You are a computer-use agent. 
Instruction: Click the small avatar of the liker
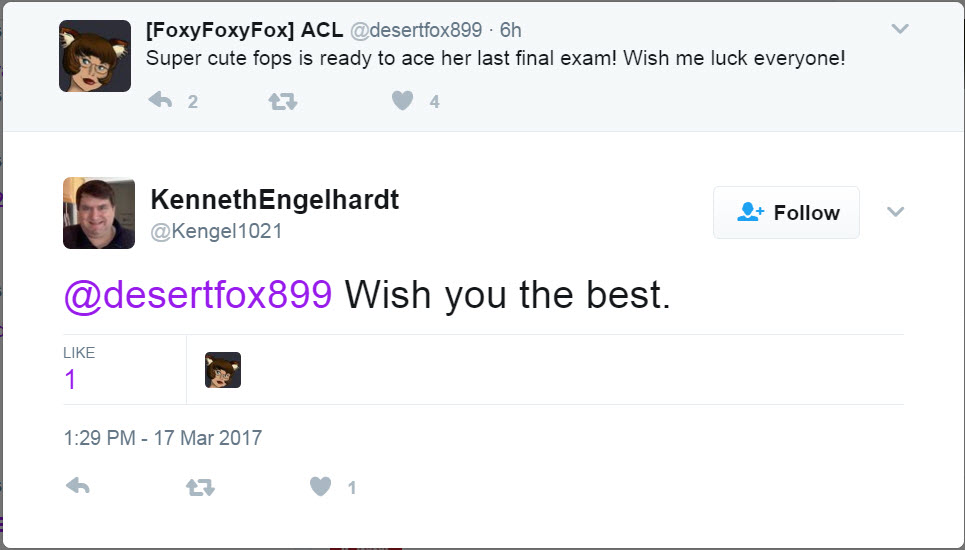coord(223,370)
